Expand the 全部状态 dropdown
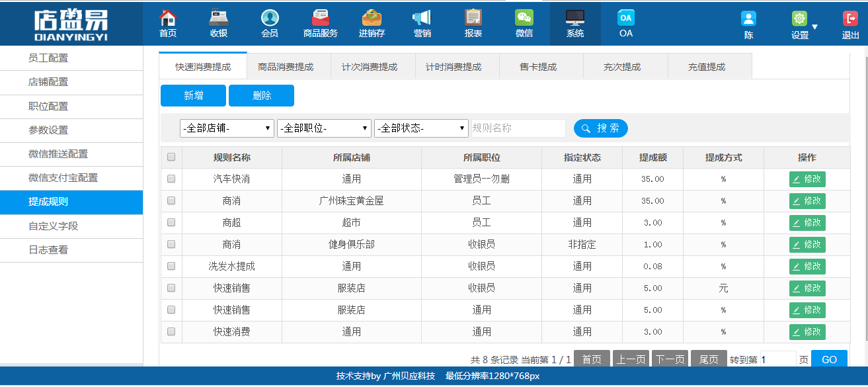 (421, 128)
